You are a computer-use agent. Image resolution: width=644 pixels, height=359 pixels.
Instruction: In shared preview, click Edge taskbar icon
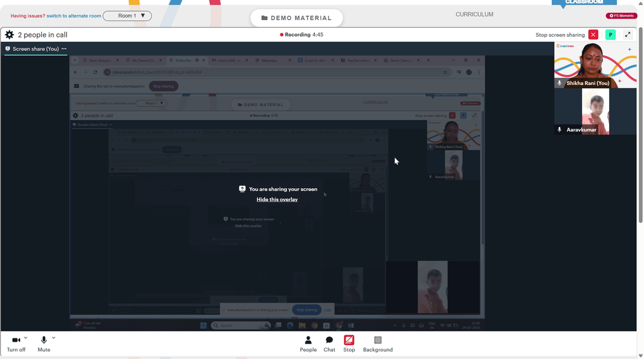pyautogui.click(x=290, y=325)
